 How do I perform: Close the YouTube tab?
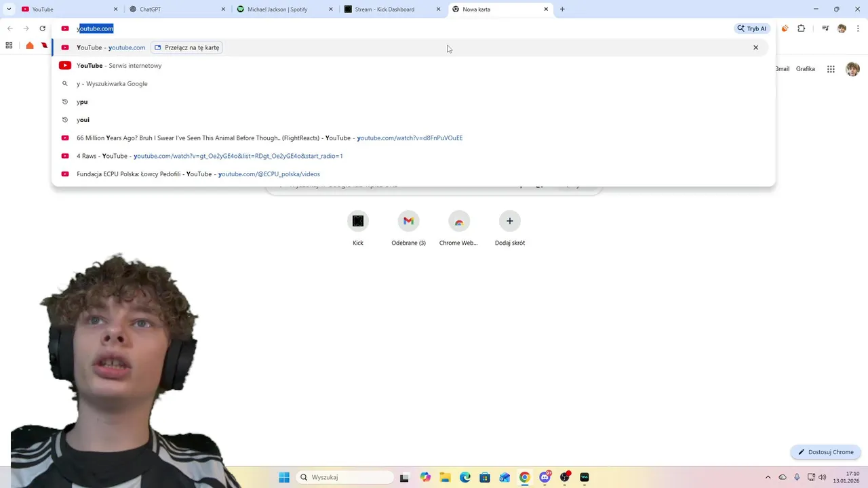pos(115,9)
